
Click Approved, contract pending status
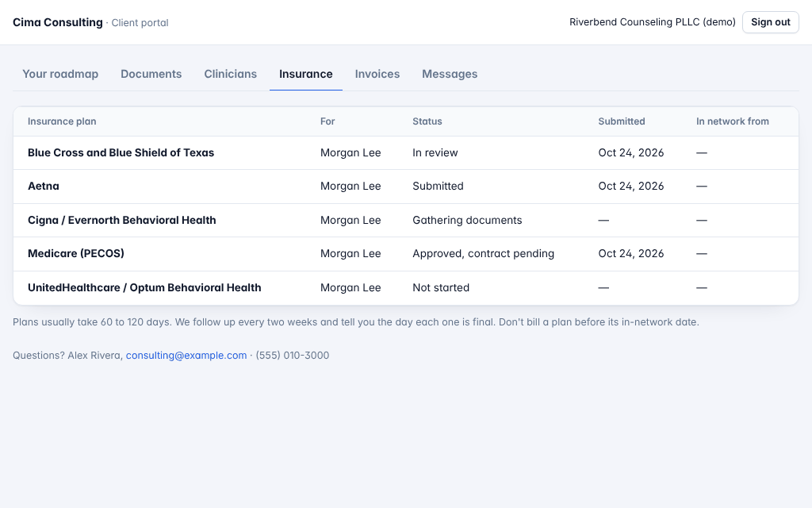(483, 253)
